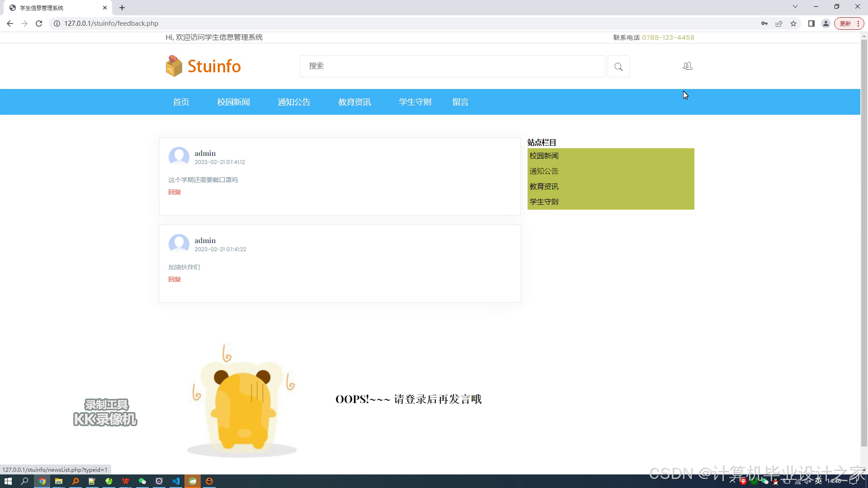This screenshot has width=868, height=488.
Task: Click the hamster illustration image
Action: coord(242,401)
